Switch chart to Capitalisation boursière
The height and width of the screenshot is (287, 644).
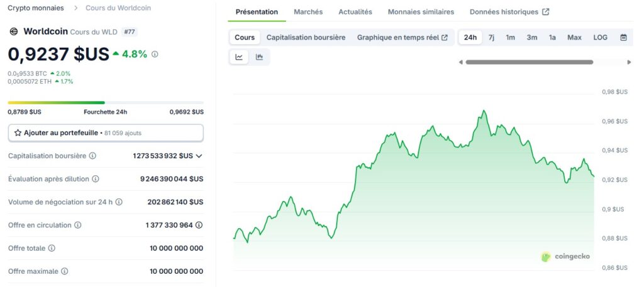tap(306, 38)
